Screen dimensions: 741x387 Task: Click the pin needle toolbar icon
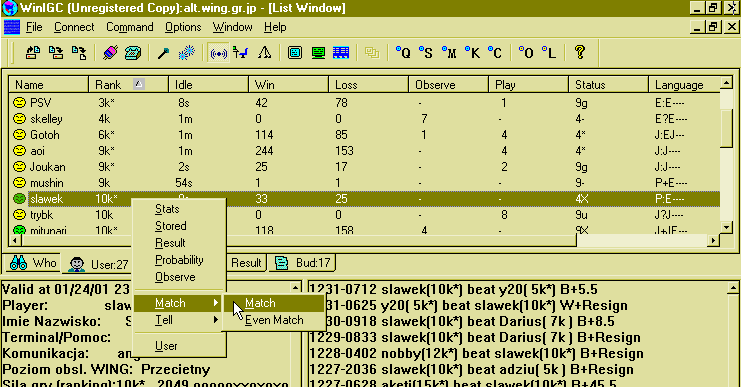point(164,52)
